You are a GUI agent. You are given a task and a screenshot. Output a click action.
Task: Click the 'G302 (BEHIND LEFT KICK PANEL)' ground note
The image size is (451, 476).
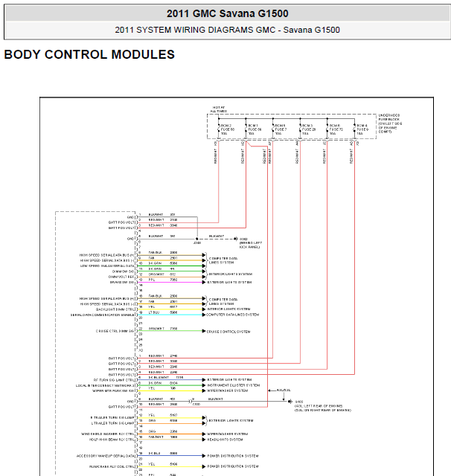click(x=250, y=243)
